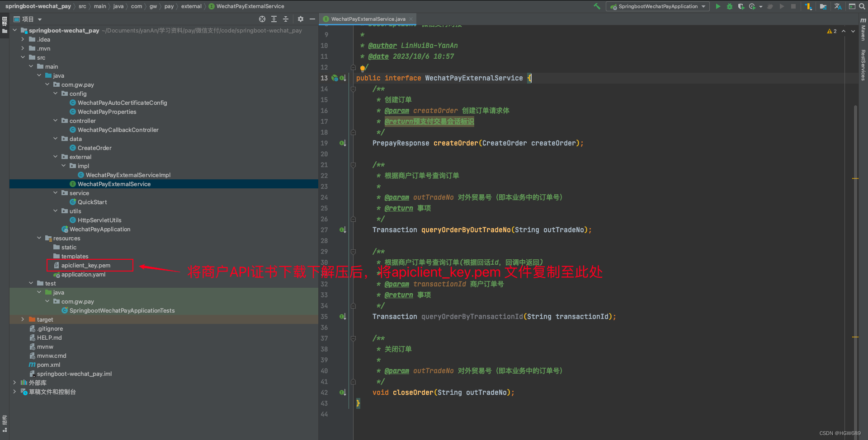Expand the target folder
868x440 pixels.
coord(23,319)
